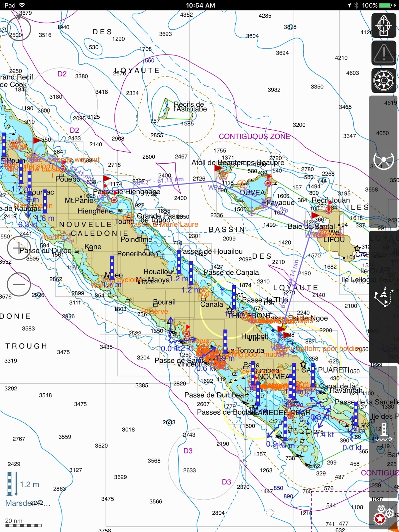The width and height of the screenshot is (399, 532).
Task: Open the routes and waypoints tool
Action: pos(383,297)
